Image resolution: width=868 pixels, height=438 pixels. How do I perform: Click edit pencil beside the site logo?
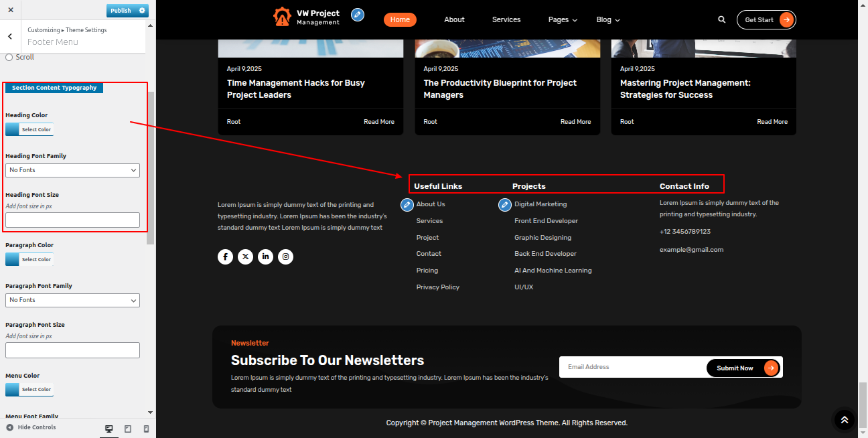358,15
